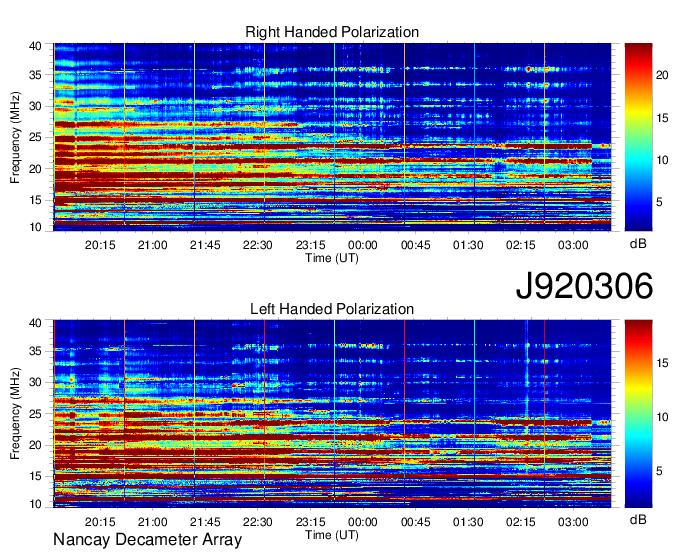
Task: Click the "10" frequency tick on the Right Handed plot
Action: [x=35, y=227]
